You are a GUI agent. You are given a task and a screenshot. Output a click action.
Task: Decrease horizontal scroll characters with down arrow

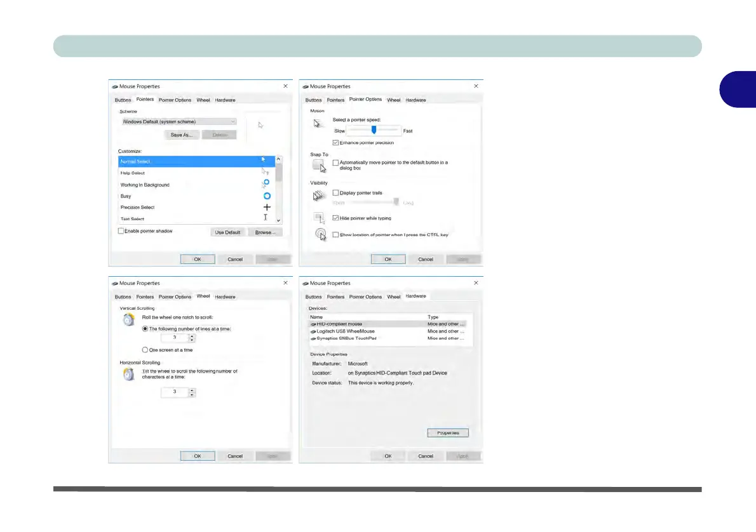pyautogui.click(x=192, y=395)
